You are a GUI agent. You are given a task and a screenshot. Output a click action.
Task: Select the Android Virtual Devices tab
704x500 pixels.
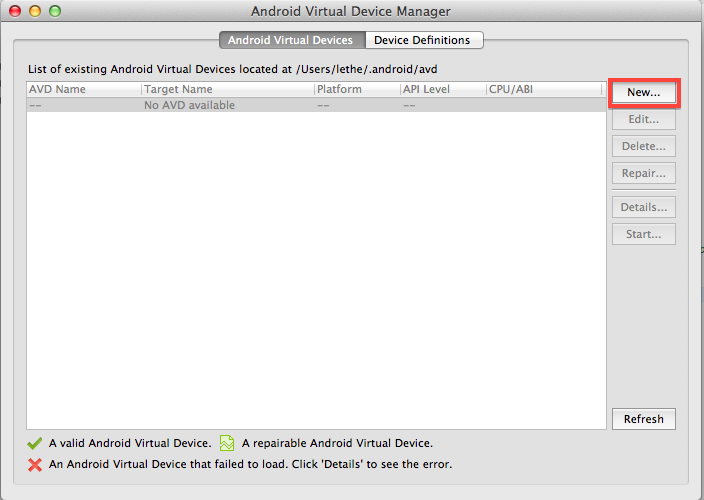click(x=292, y=40)
